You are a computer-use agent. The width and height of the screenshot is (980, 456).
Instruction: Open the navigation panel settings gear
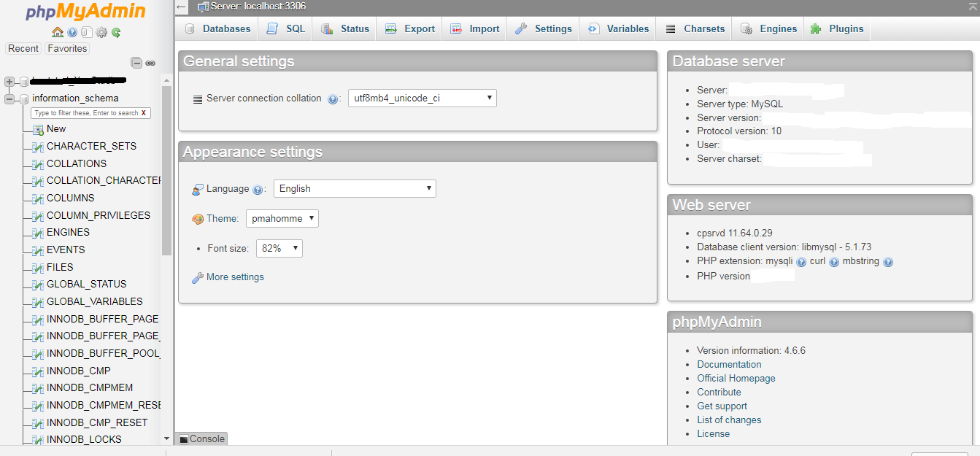(x=101, y=32)
